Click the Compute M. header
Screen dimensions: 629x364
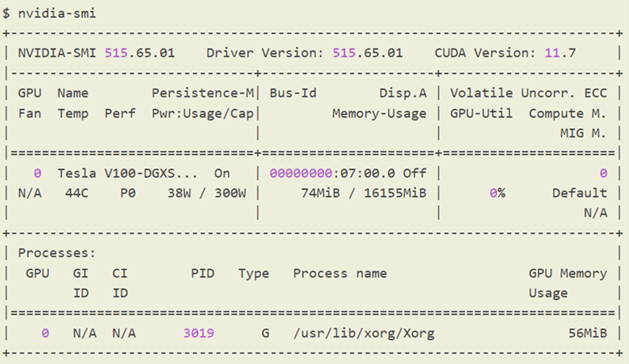[x=568, y=113]
